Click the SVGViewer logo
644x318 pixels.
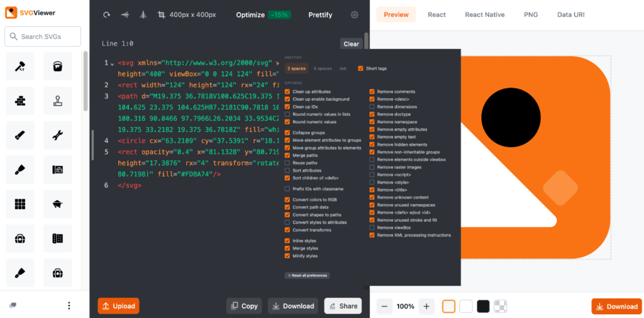[30, 13]
